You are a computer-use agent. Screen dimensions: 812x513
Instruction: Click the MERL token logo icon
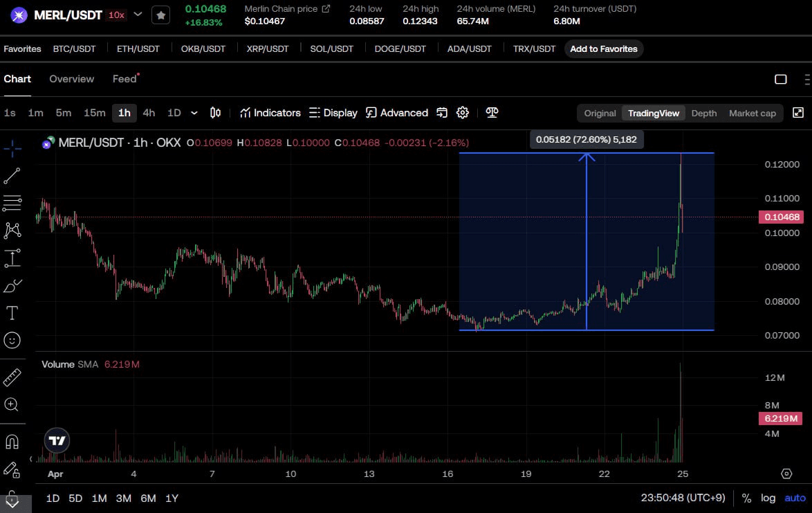[19, 15]
